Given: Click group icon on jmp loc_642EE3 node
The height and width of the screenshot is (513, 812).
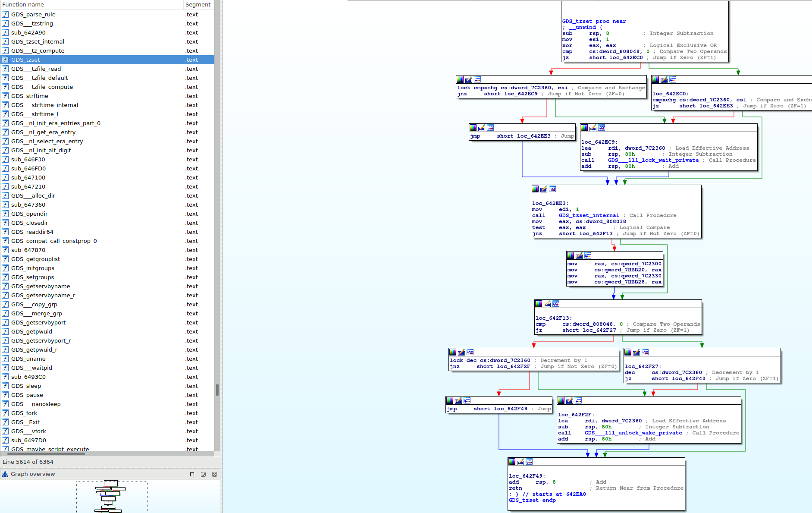Looking at the screenshot, I should point(490,128).
